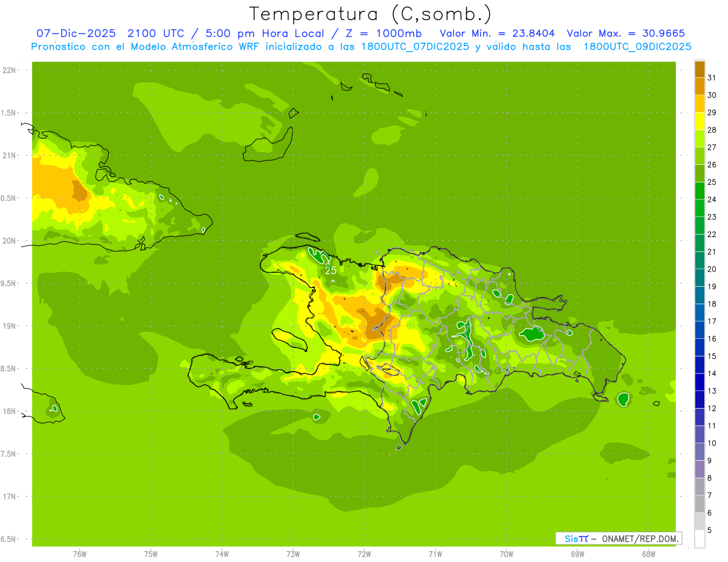The height and width of the screenshot is (562, 728).
Task: Click the "Valor Min. = 23.8404" readout
Action: pos(497,33)
